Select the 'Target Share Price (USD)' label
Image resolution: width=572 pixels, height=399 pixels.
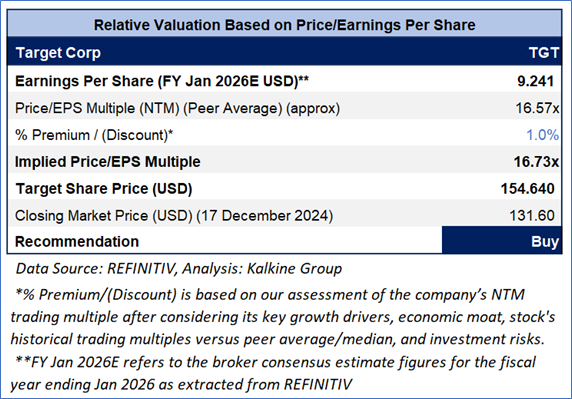tap(104, 189)
